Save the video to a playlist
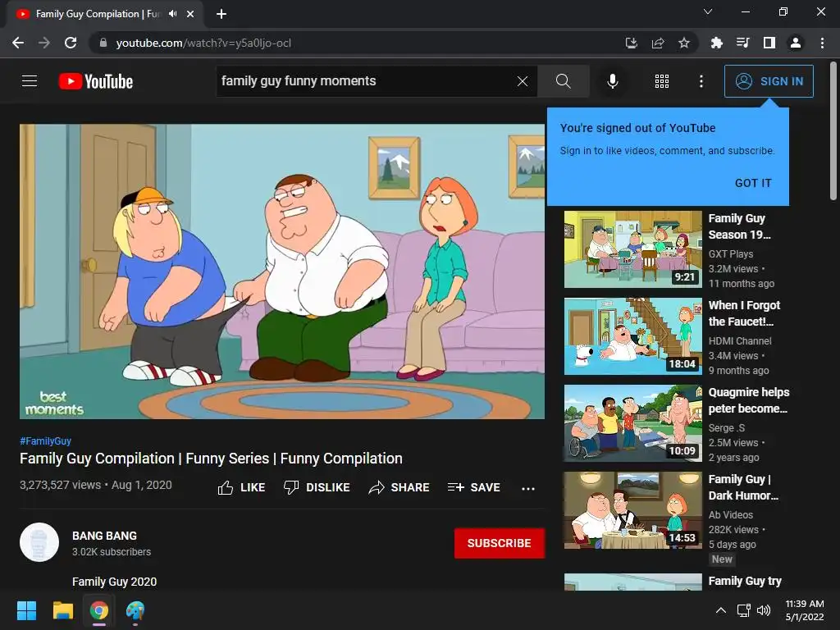The width and height of the screenshot is (840, 630). pos(473,487)
